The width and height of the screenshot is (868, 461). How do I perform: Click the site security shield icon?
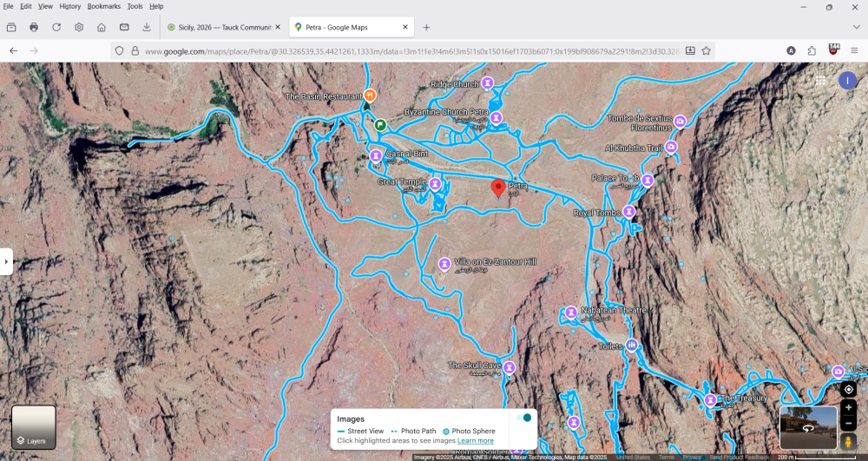(x=119, y=51)
